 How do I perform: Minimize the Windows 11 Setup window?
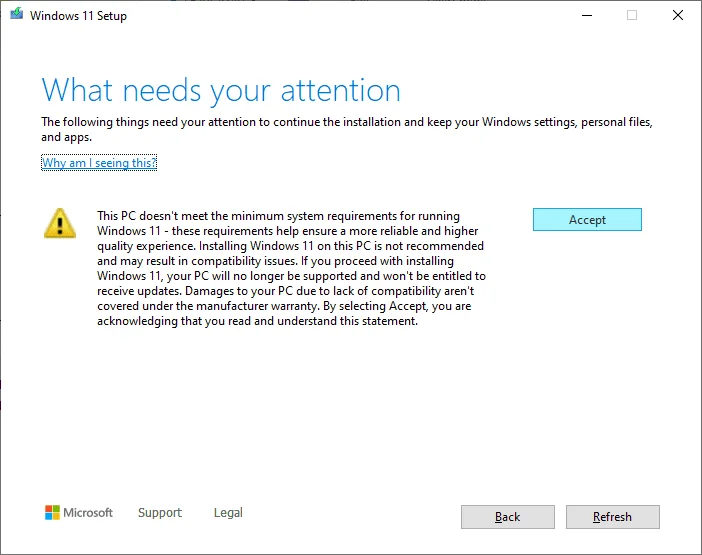pyautogui.click(x=586, y=15)
